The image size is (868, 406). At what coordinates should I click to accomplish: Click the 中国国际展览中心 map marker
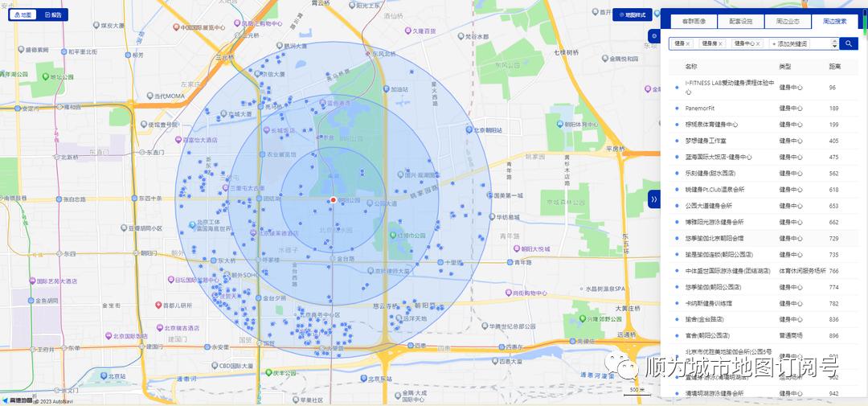(x=176, y=27)
